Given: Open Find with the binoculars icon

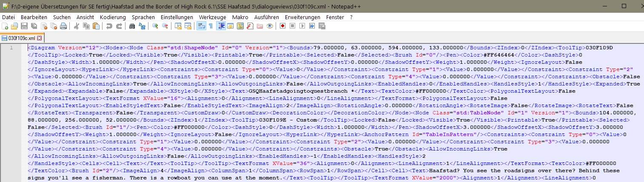Looking at the screenshot, I should (132, 26).
